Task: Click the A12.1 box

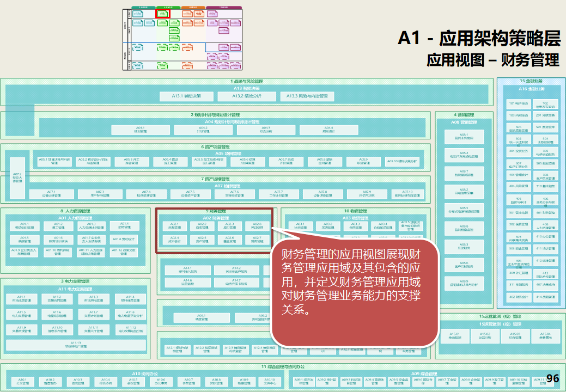Action: click(x=177, y=349)
